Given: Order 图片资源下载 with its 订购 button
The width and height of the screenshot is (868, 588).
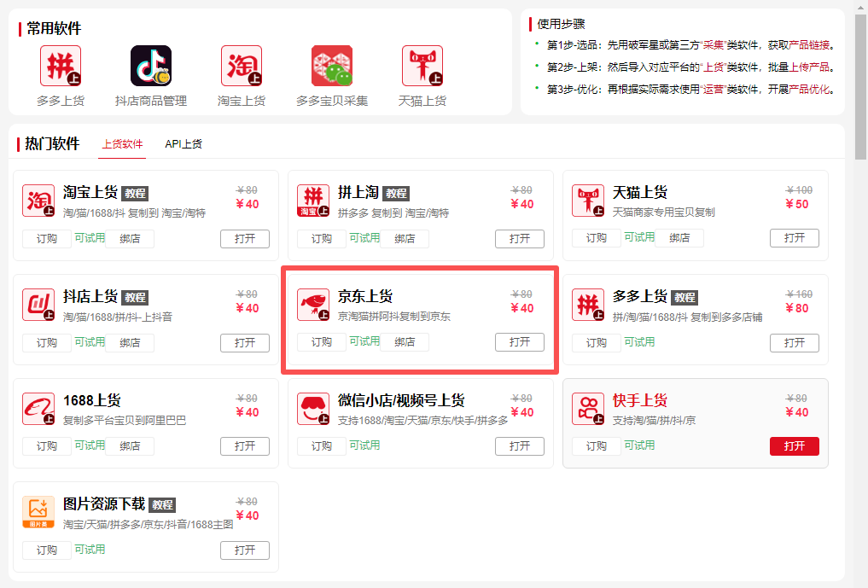Looking at the screenshot, I should [46, 550].
